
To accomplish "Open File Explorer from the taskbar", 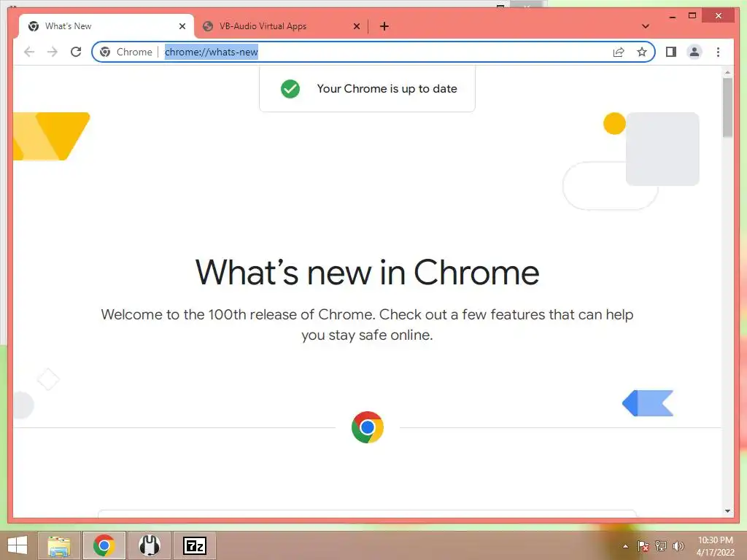I will [x=59, y=545].
